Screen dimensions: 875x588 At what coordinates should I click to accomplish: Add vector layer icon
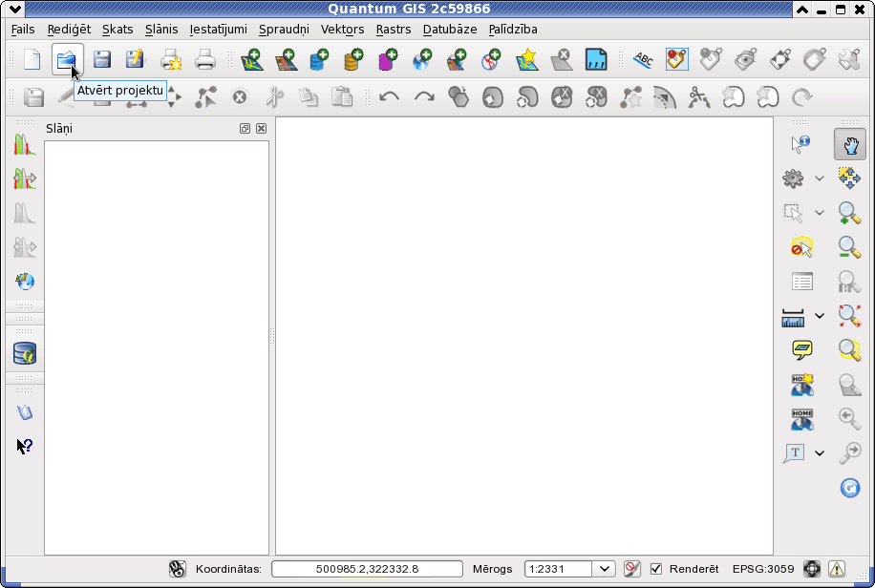tap(251, 59)
